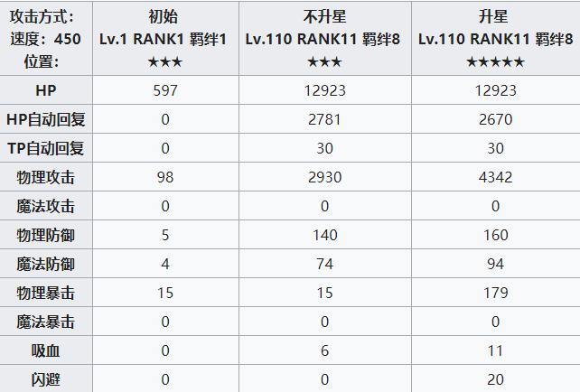The width and height of the screenshot is (580, 392).
Task: Select the 不升星 column header
Action: pos(324,39)
